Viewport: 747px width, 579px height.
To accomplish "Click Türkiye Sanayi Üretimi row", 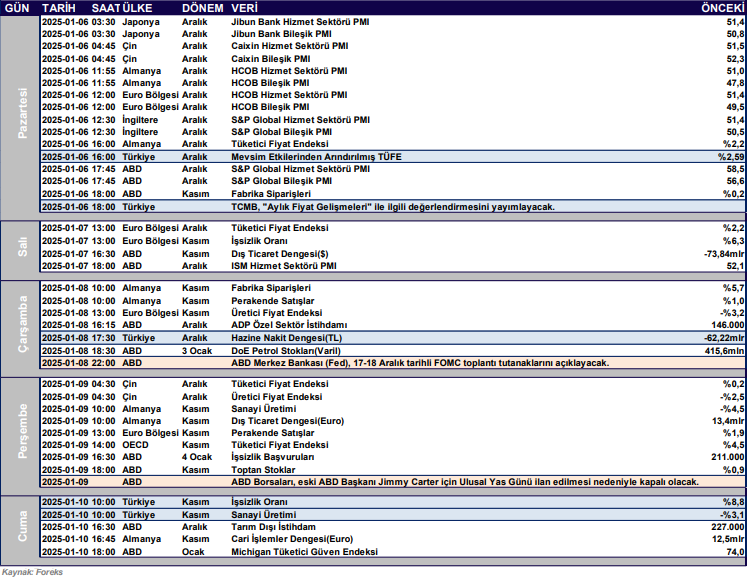I will (393, 515).
